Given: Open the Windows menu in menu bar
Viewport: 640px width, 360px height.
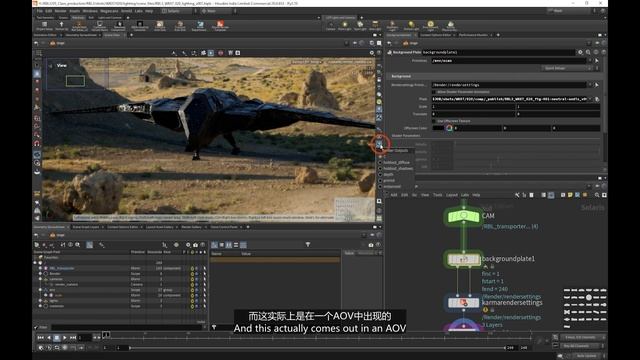Looking at the screenshot, I should pyautogui.click(x=90, y=11).
